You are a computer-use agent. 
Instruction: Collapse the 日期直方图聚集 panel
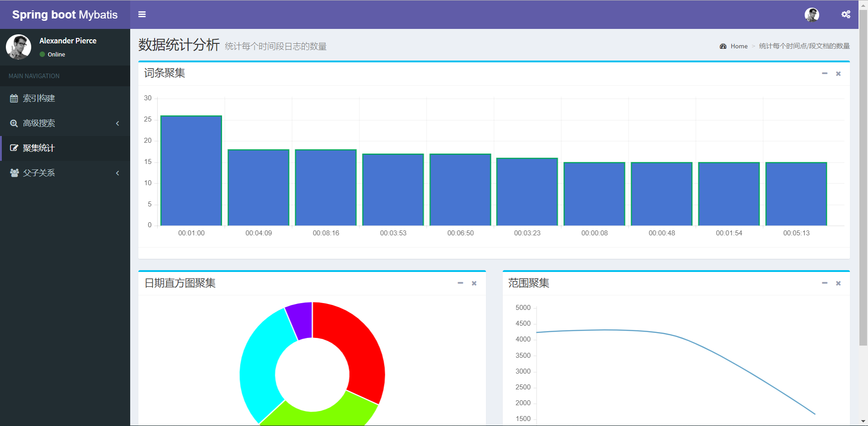[x=460, y=283]
